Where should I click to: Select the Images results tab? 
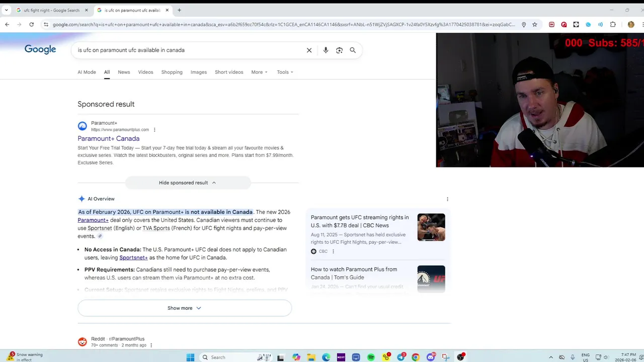(x=199, y=72)
